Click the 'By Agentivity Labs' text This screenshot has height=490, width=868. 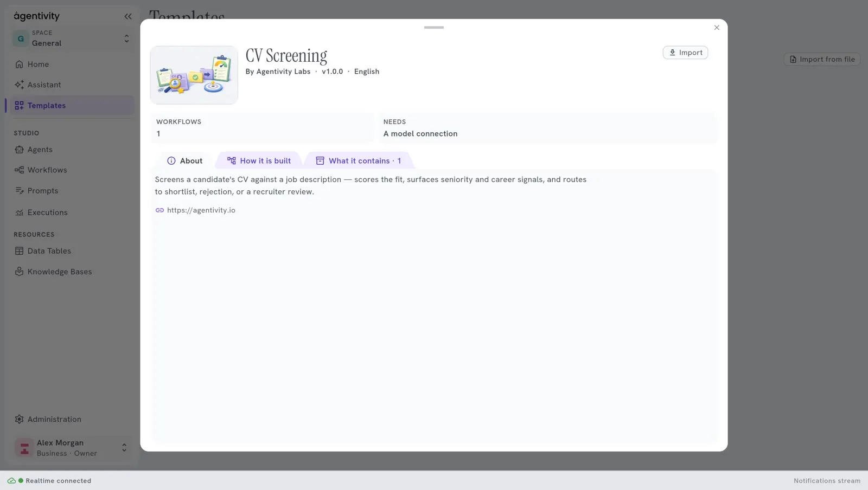pyautogui.click(x=278, y=72)
